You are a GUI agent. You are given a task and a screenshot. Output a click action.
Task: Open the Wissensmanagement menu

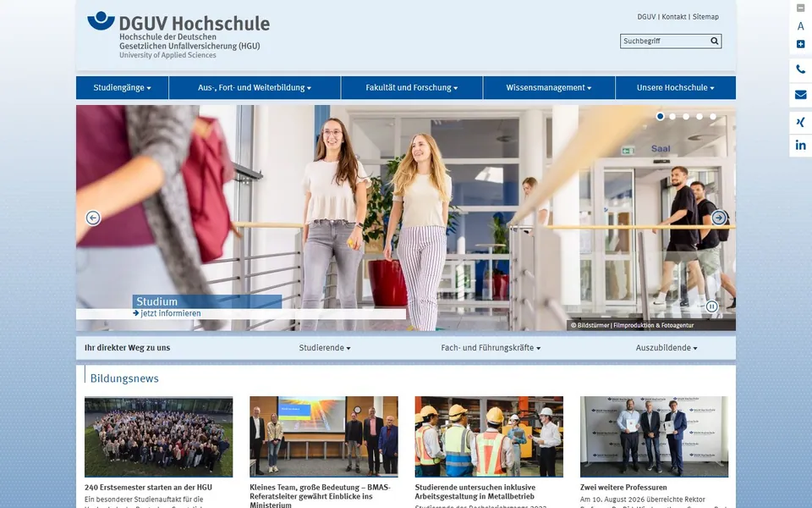(548, 87)
